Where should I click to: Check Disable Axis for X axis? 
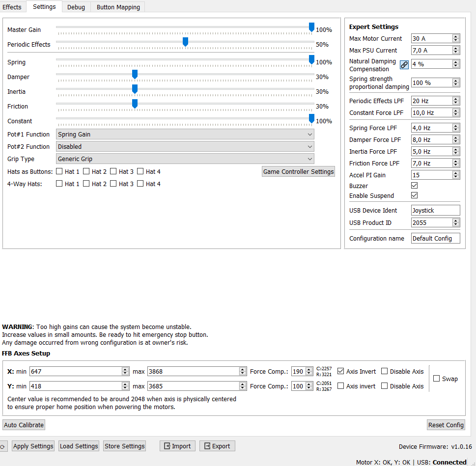pyautogui.click(x=384, y=371)
